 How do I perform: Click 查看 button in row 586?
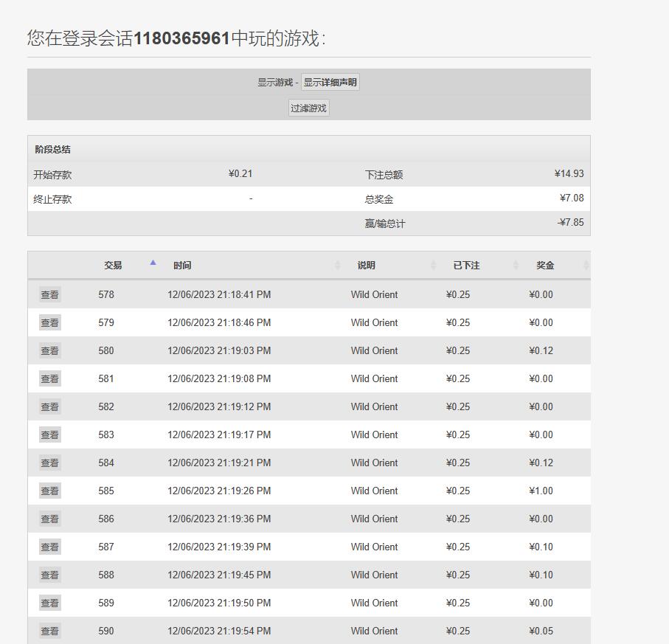coord(49,519)
